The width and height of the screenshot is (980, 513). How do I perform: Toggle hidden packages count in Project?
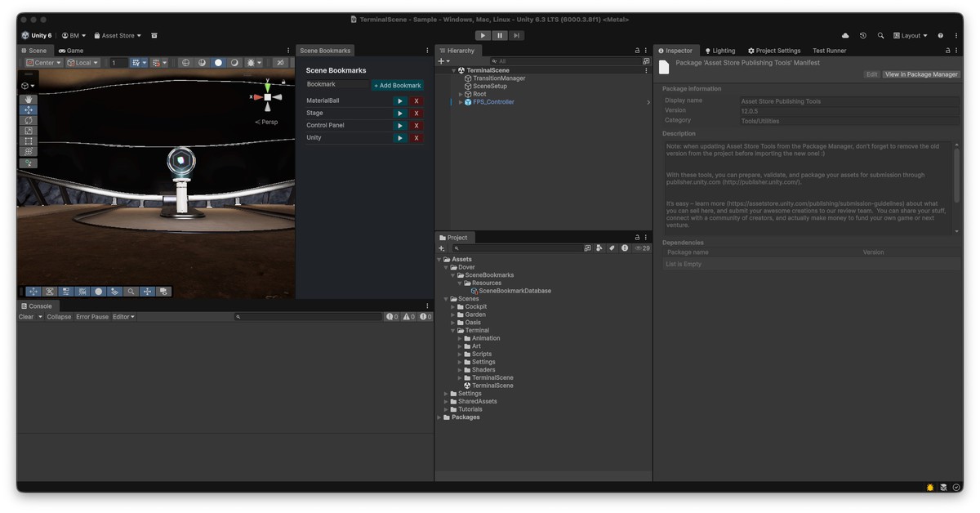pyautogui.click(x=642, y=248)
